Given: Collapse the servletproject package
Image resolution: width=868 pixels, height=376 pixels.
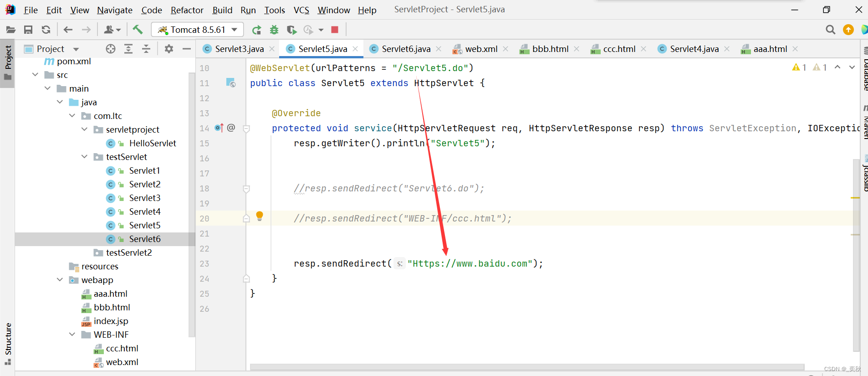Looking at the screenshot, I should tap(84, 129).
